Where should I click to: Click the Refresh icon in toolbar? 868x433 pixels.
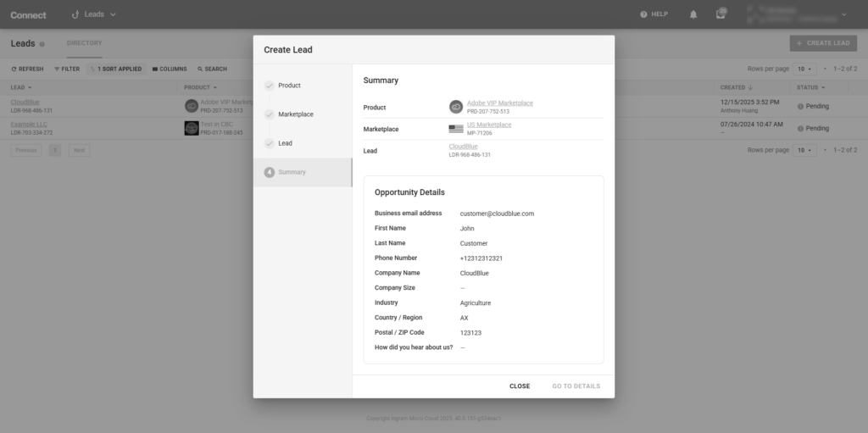pos(14,69)
